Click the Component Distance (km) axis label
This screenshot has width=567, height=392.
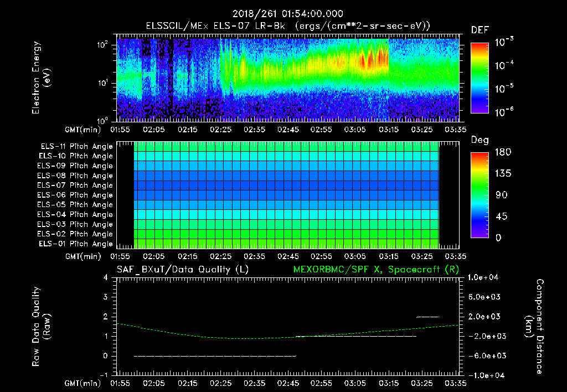point(534,327)
